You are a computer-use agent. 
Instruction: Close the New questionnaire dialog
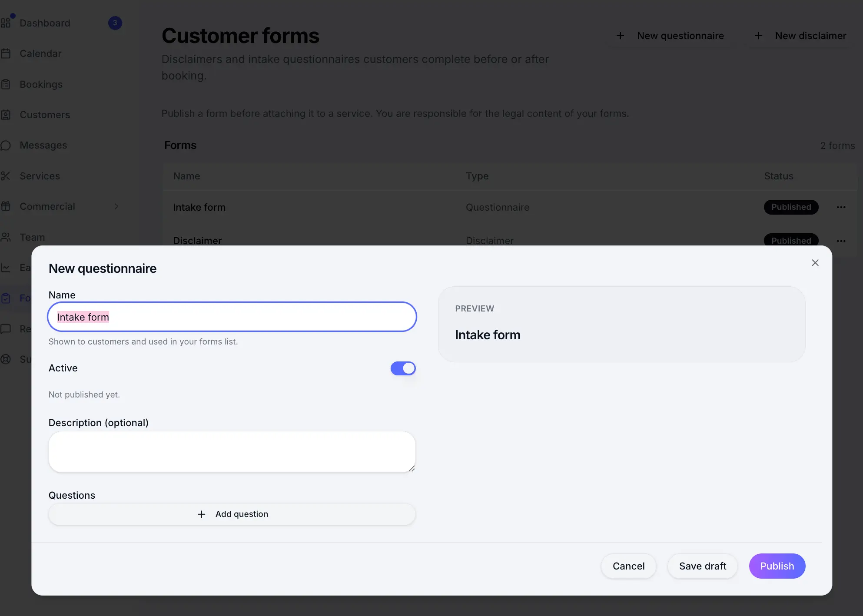(x=815, y=263)
